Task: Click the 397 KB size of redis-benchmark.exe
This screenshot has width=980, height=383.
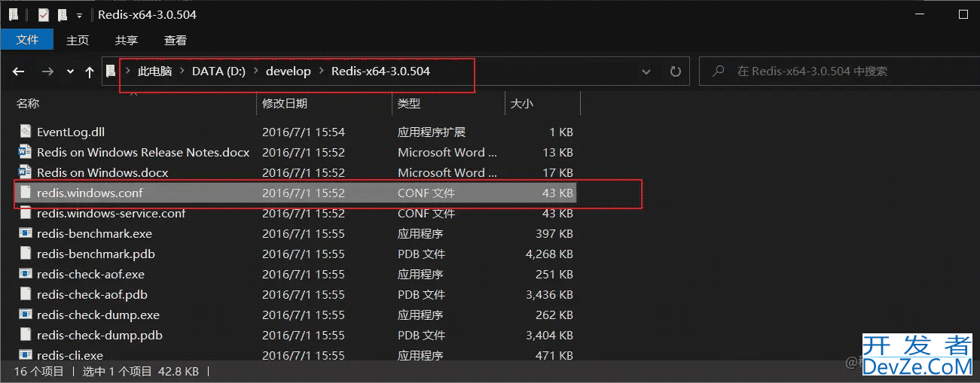Action: [x=553, y=233]
